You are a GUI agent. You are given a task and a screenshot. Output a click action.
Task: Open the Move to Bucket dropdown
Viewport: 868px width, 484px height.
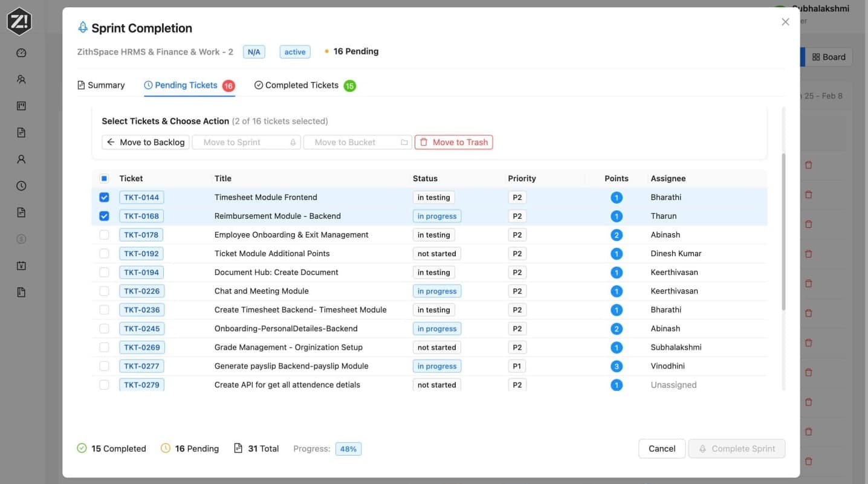tap(357, 142)
